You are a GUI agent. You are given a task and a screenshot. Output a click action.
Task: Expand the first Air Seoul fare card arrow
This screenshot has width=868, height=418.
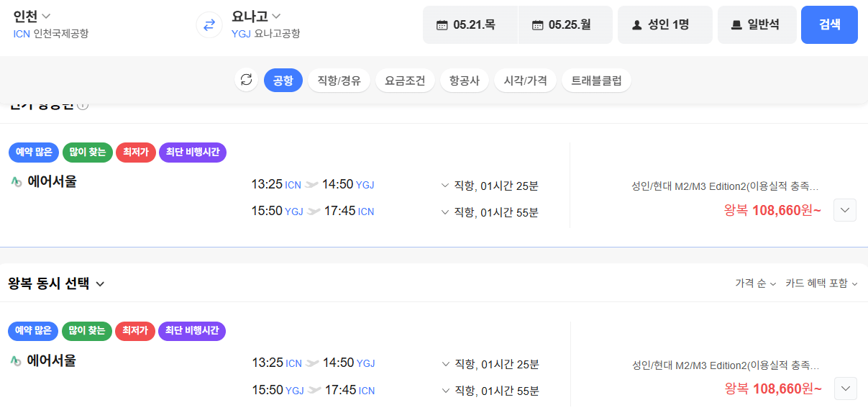[845, 210]
